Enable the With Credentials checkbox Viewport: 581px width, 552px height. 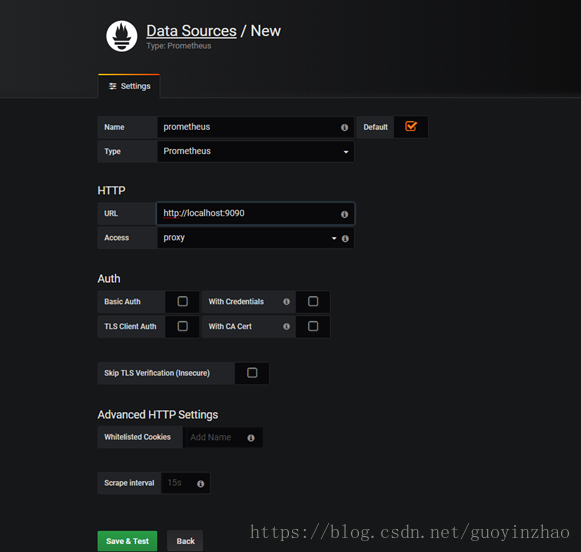coord(313,301)
